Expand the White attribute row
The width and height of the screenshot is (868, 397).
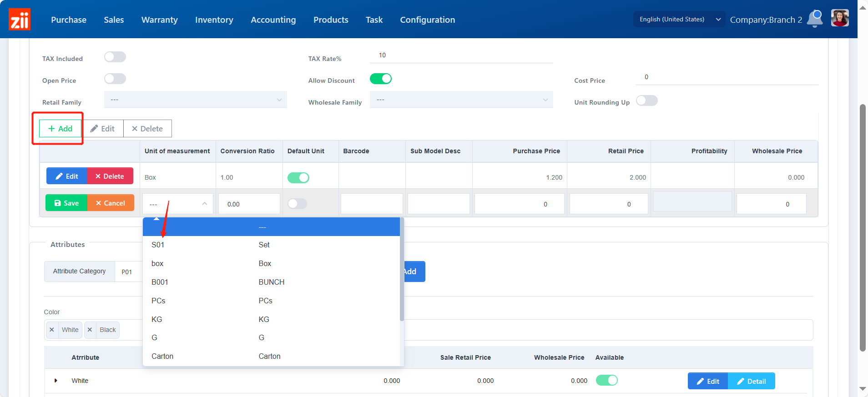pyautogui.click(x=56, y=381)
